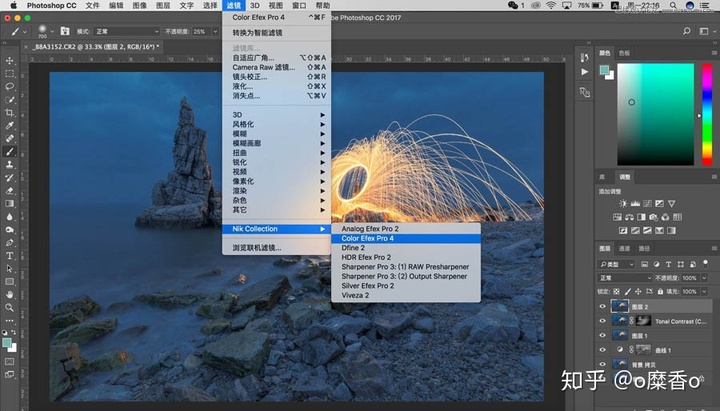Hide the 背景 拷贝 layer
The height and width of the screenshot is (411, 720).
602,365
